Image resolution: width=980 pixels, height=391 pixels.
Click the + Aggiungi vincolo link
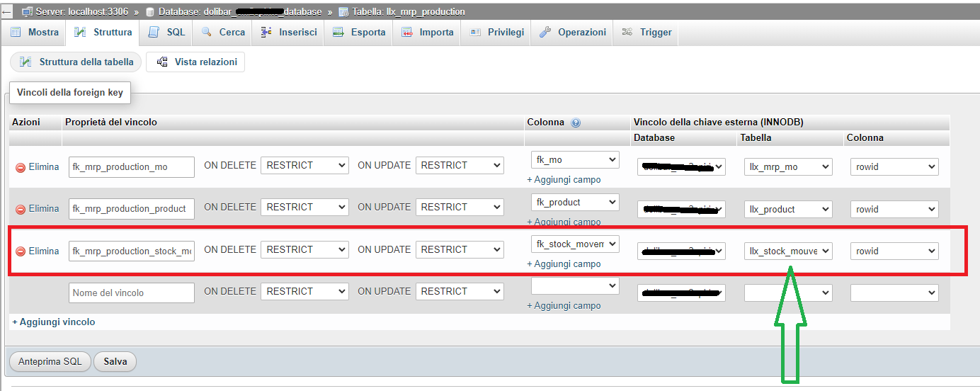pos(54,322)
